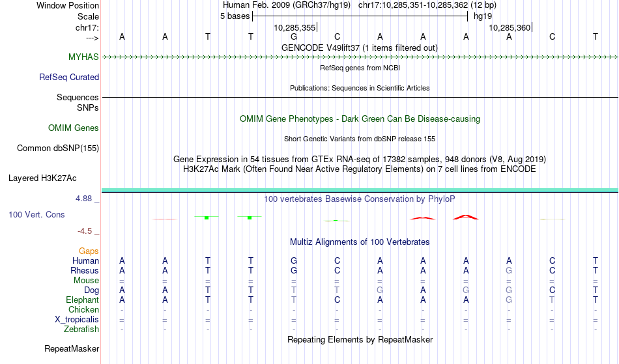The image size is (619, 364).
Task: Open the RefSeq genes from NCBI title
Action: click(360, 68)
